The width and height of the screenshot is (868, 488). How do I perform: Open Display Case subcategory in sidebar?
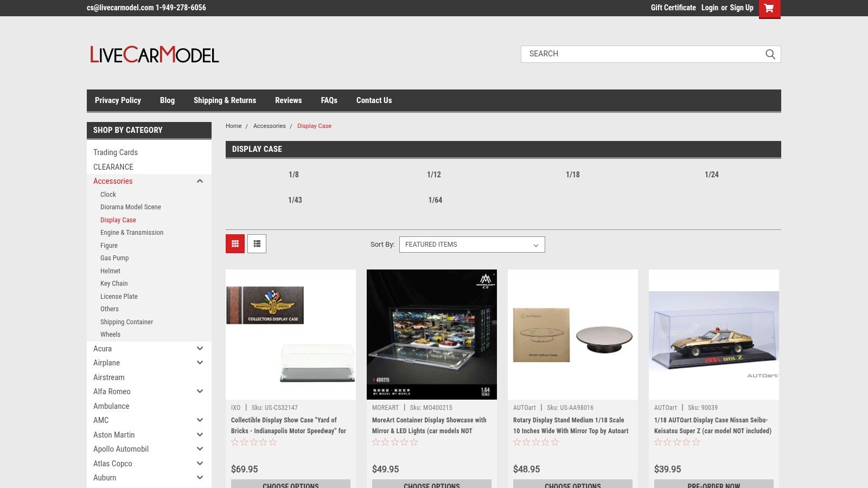(118, 220)
